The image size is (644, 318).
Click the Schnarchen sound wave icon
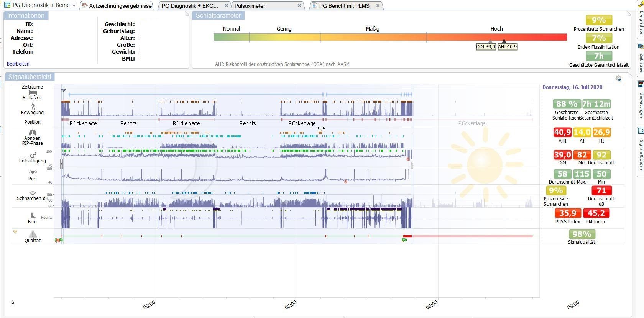pyautogui.click(x=33, y=193)
